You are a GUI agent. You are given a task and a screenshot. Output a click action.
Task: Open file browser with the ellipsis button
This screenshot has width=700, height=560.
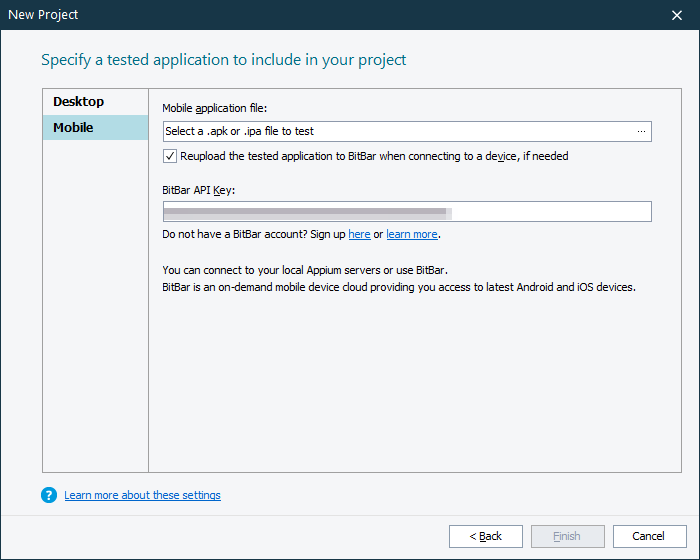641,131
